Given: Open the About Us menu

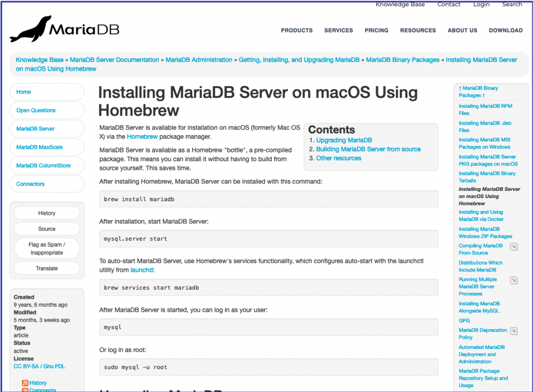Looking at the screenshot, I should (x=462, y=30).
